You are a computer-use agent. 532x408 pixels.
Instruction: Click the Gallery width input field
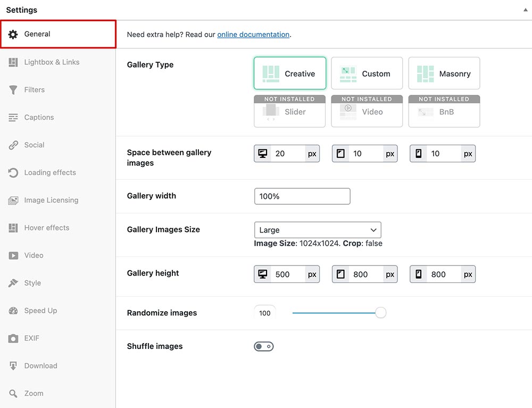(302, 196)
